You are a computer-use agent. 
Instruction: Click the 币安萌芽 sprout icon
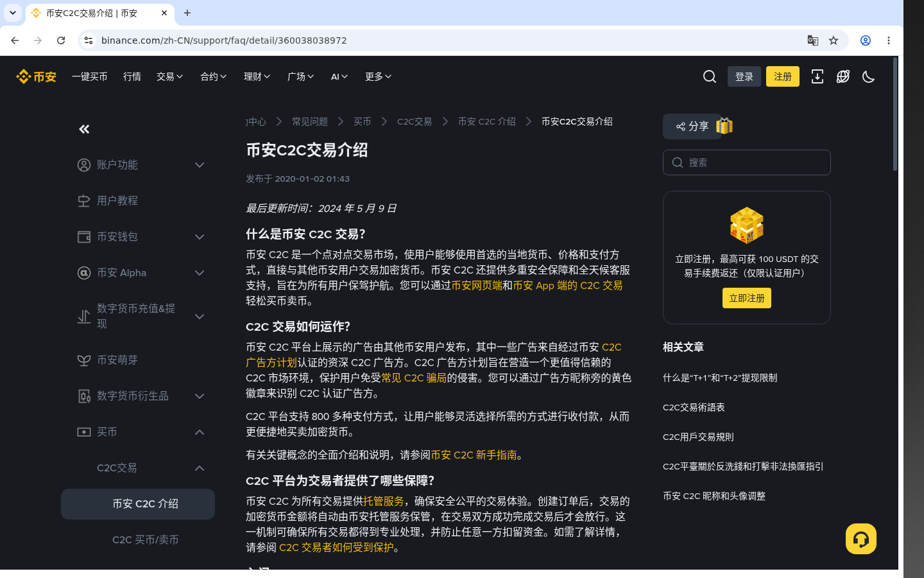click(x=84, y=360)
